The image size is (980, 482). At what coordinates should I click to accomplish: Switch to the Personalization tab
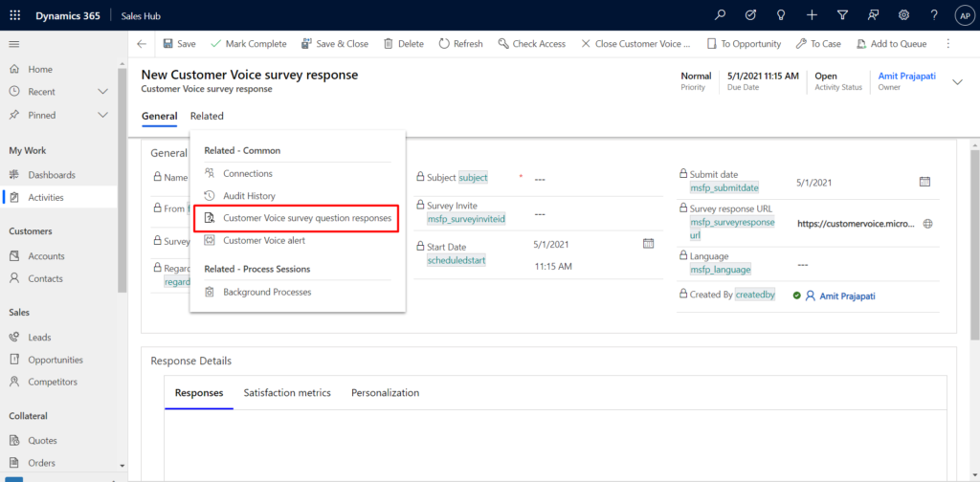(x=385, y=393)
